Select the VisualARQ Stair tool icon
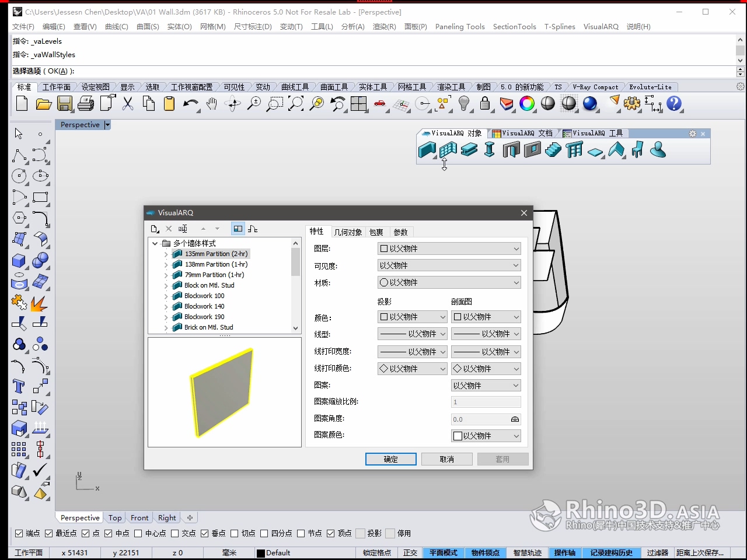 pos(553,150)
